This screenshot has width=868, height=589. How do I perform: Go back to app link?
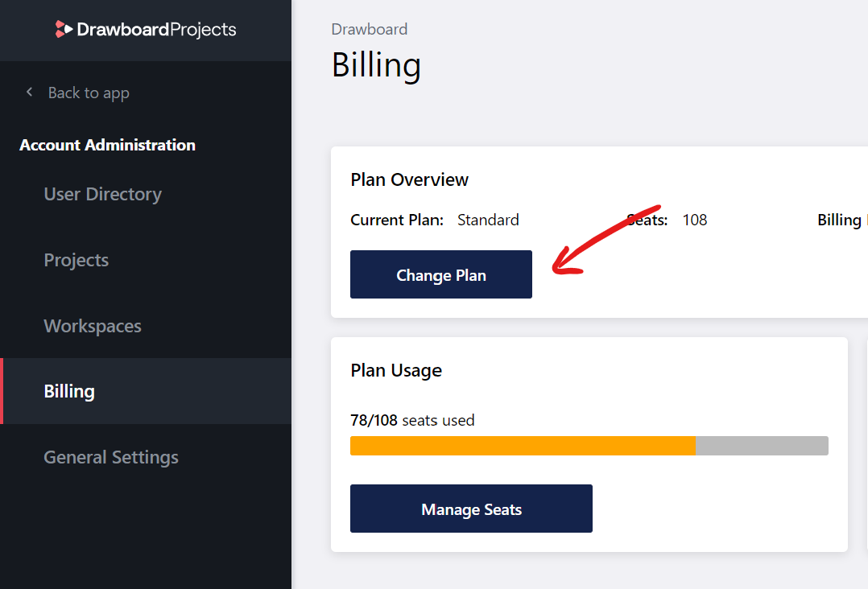(x=89, y=93)
